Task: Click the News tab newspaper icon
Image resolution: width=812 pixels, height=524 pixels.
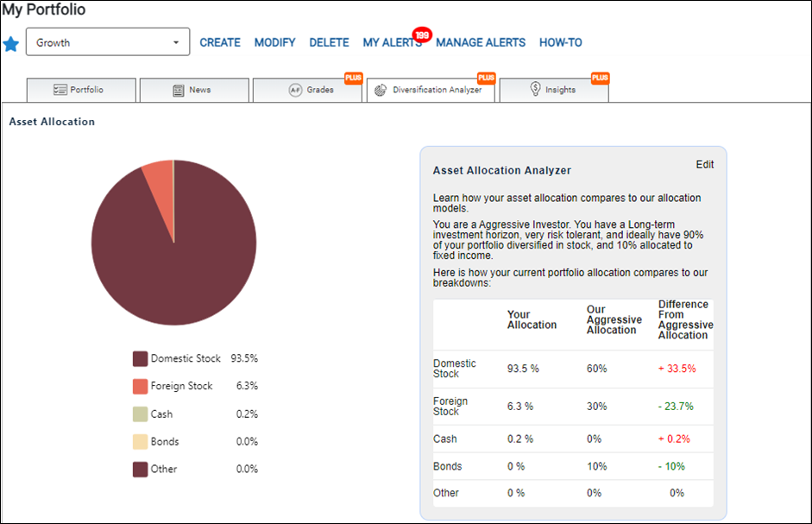Action: point(178,90)
